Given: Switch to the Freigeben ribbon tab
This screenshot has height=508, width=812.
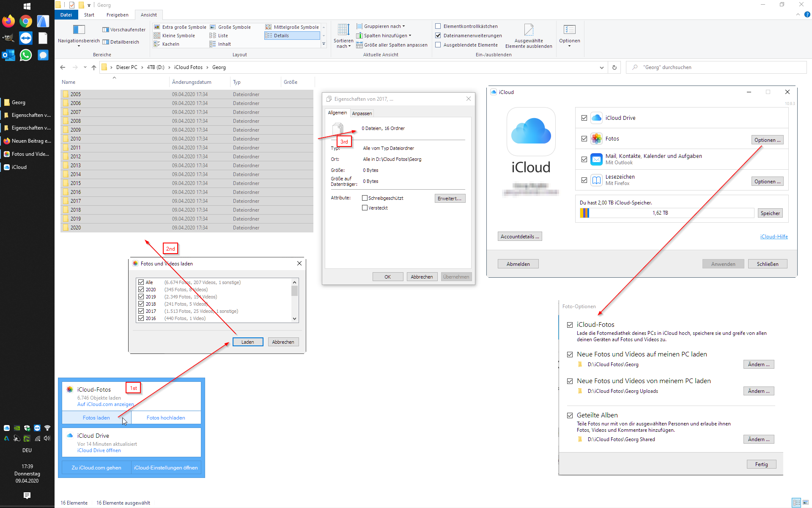Looking at the screenshot, I should [x=117, y=15].
